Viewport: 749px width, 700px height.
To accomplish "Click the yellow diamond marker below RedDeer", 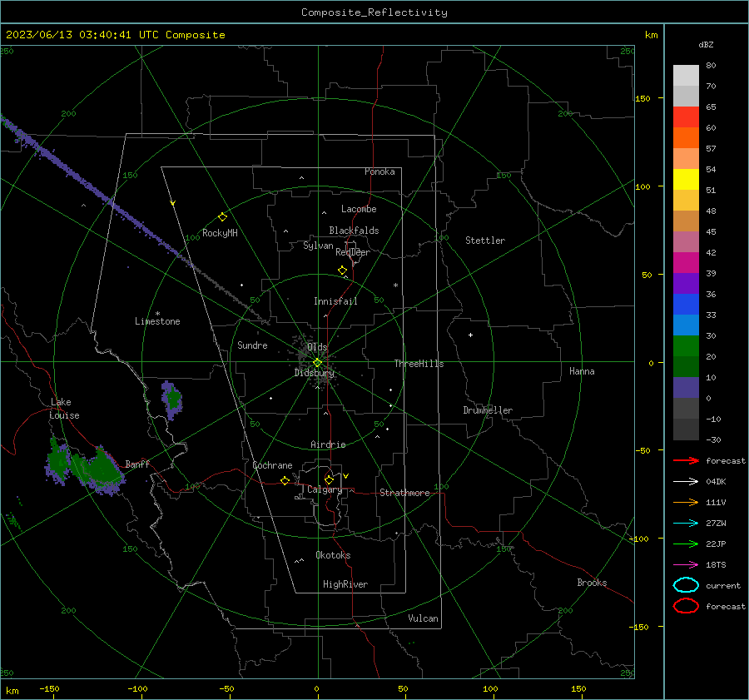I will point(342,271).
